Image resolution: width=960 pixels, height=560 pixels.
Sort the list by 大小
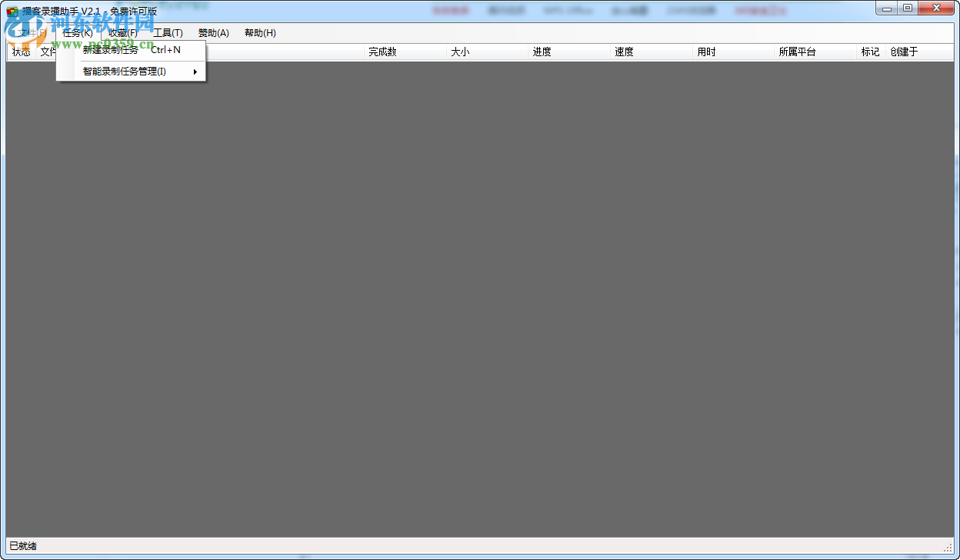click(x=461, y=52)
